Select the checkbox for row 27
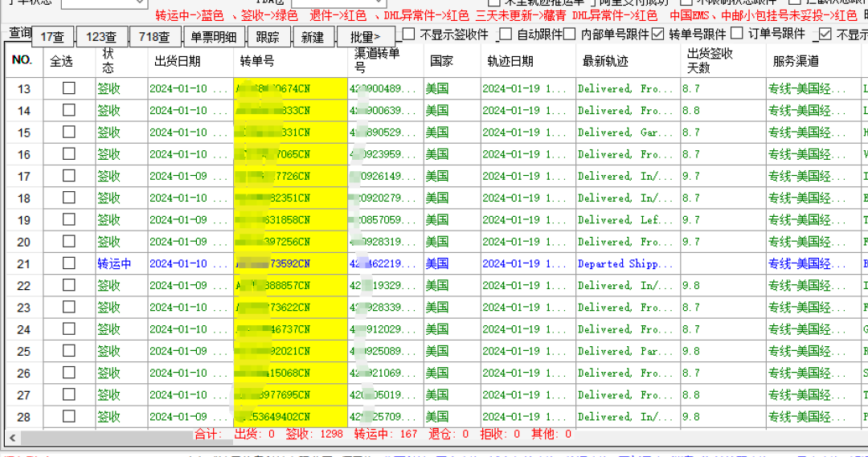Image resolution: width=868 pixels, height=457 pixels. coord(68,394)
